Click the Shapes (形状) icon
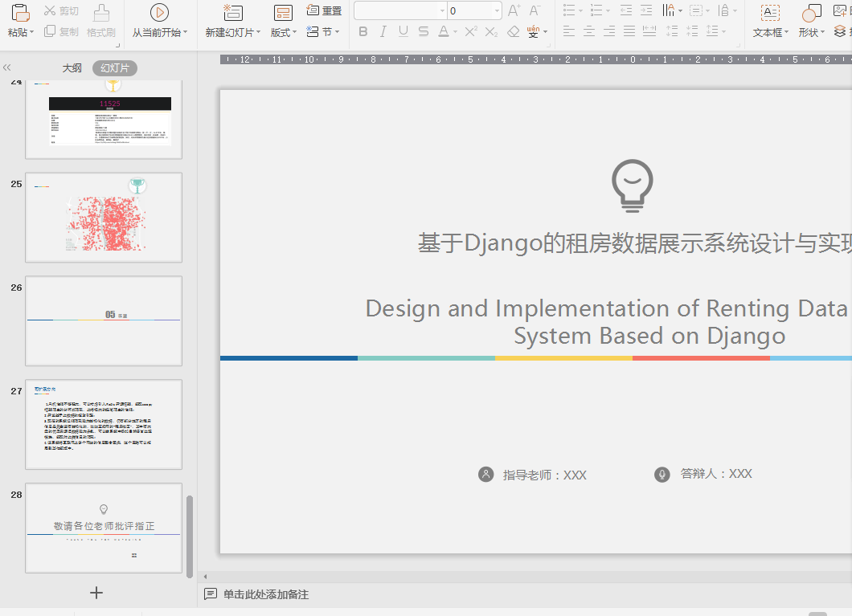Image resolution: width=852 pixels, height=616 pixels. tap(811, 12)
